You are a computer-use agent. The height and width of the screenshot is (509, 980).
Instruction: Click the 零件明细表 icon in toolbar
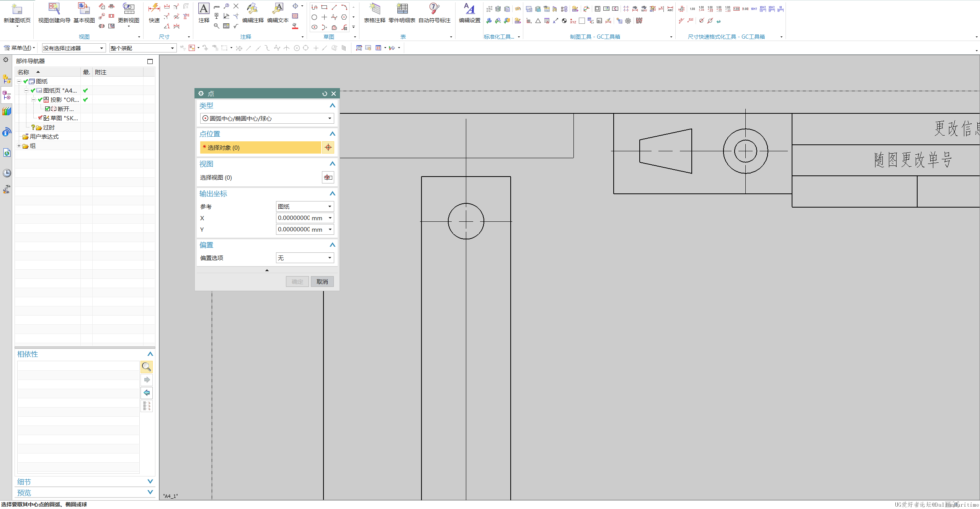coord(401,9)
